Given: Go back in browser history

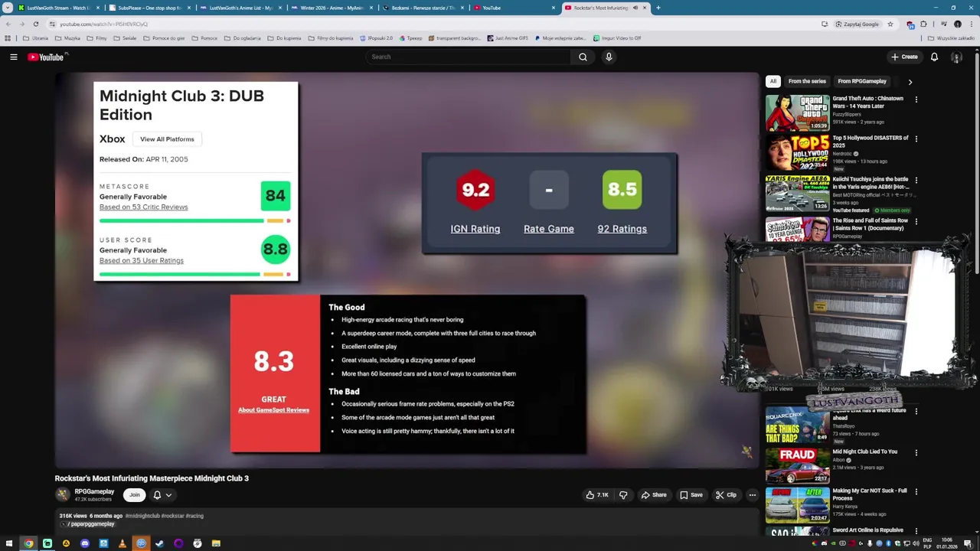Looking at the screenshot, I should pos(8,24).
